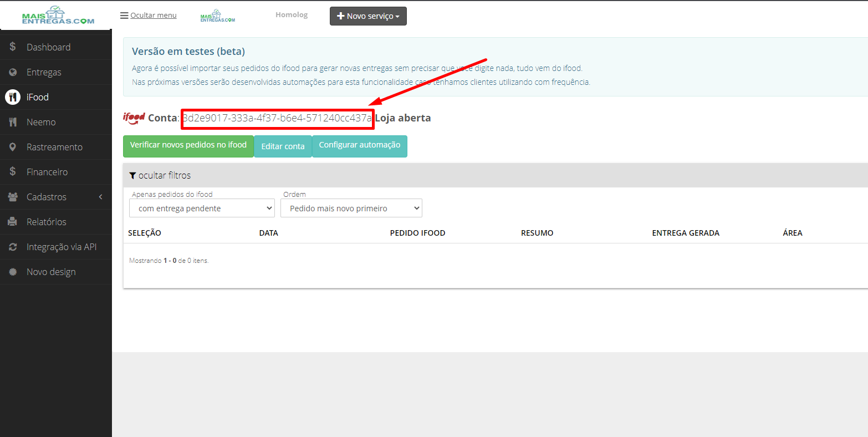Screen dimensions: 868x437
Task: Click the filter funnel icon
Action: click(x=132, y=175)
